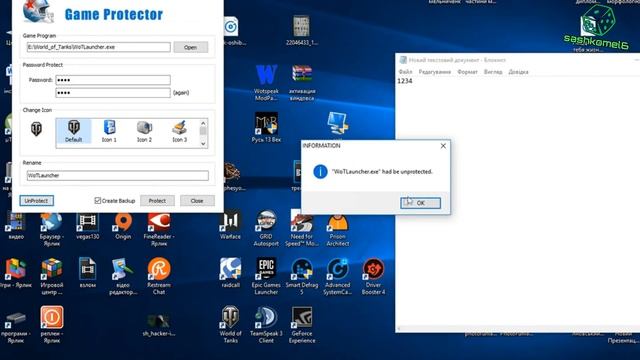640x360 pixels.
Task: Select Prison Architect desktop icon
Action: [338, 229]
